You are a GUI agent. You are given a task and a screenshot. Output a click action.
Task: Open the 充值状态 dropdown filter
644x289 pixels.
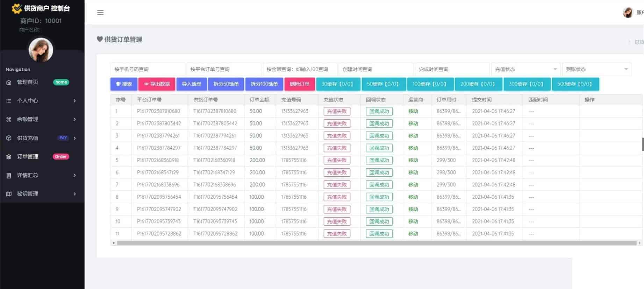525,69
